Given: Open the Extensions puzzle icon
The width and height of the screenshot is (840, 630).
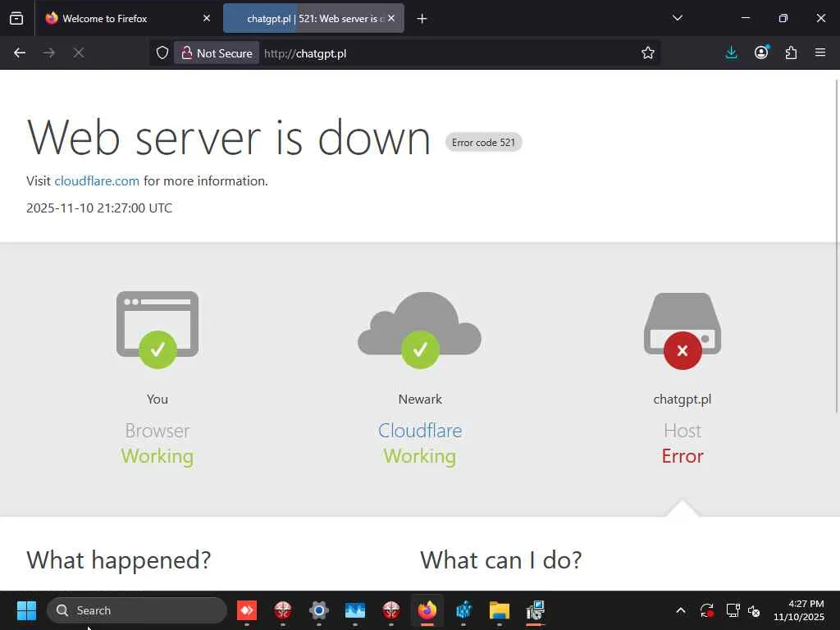Looking at the screenshot, I should (x=791, y=53).
